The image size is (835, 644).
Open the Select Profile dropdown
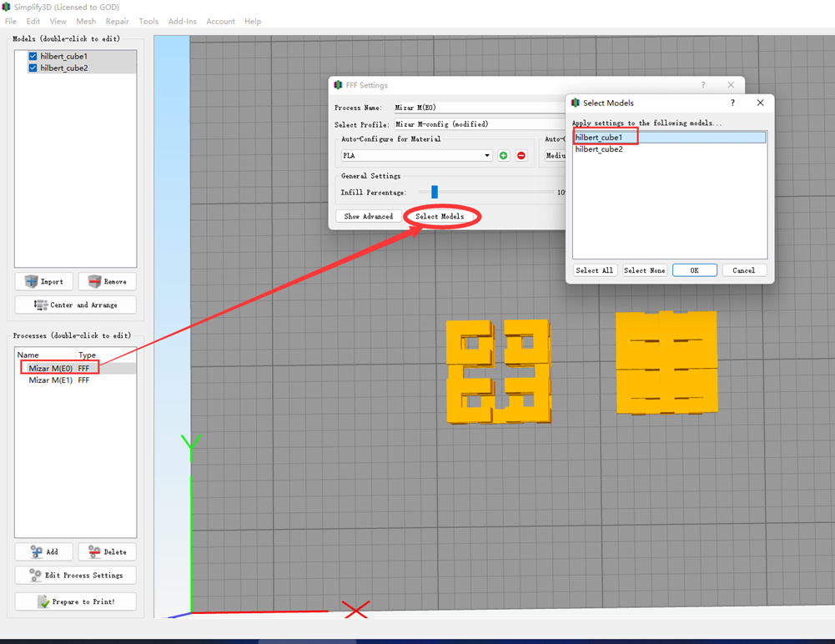(480, 124)
